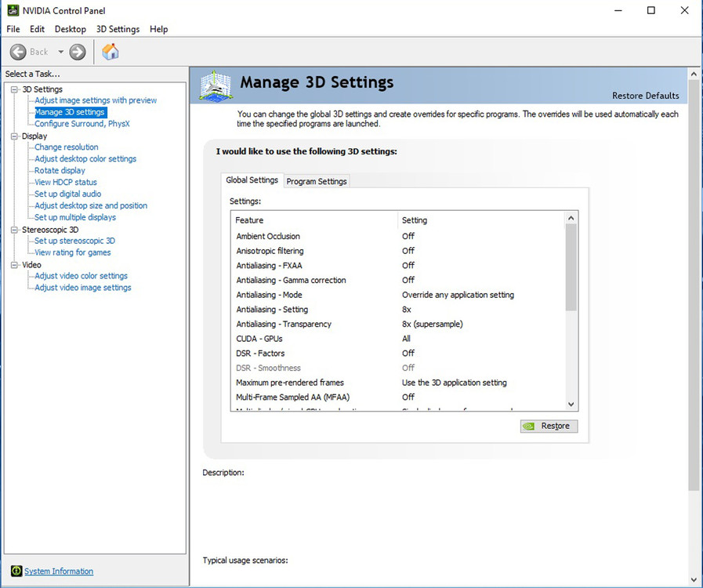Click the settings list scrollbar thumb
Viewport: 703px width, 588px height.
click(571, 267)
